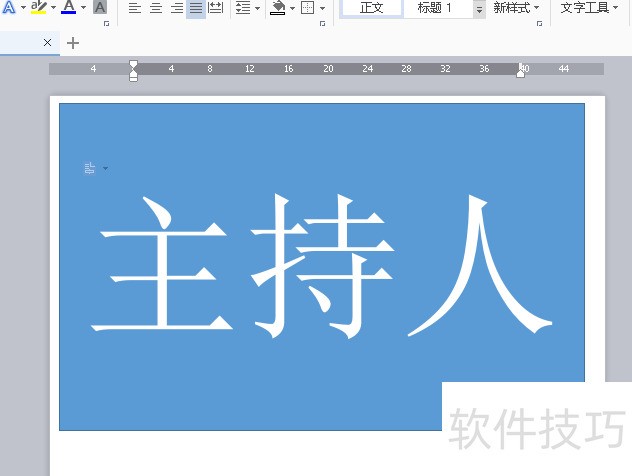
Task: Select the 正文 style
Action: click(x=372, y=8)
